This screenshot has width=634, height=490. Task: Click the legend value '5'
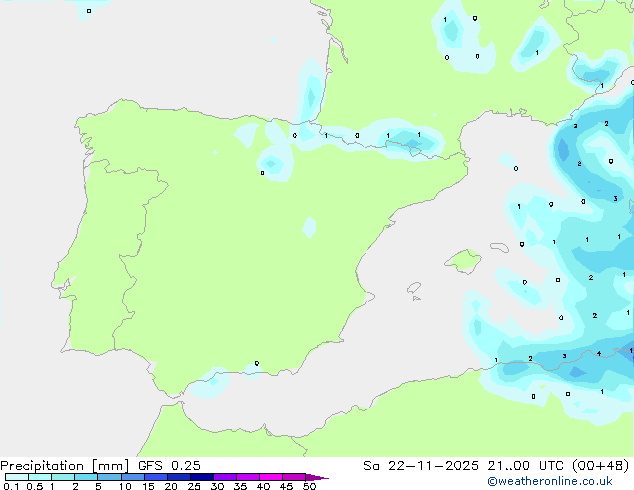(x=98, y=486)
